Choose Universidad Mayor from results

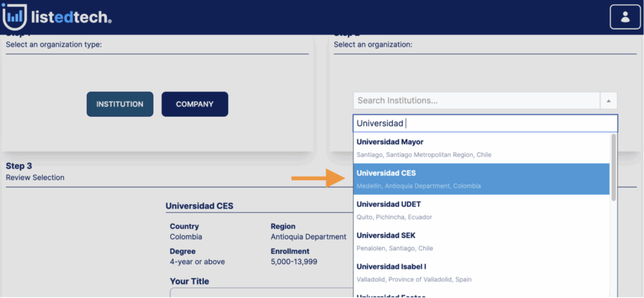point(481,148)
